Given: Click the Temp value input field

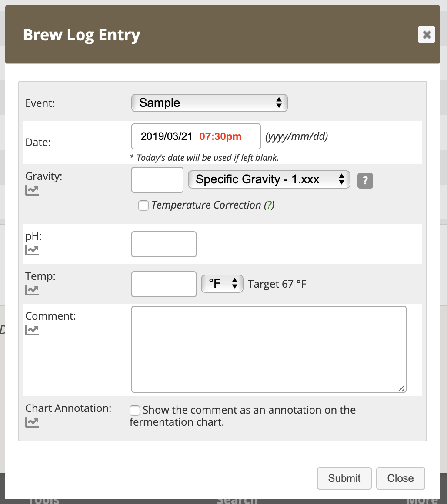Looking at the screenshot, I should [163, 284].
